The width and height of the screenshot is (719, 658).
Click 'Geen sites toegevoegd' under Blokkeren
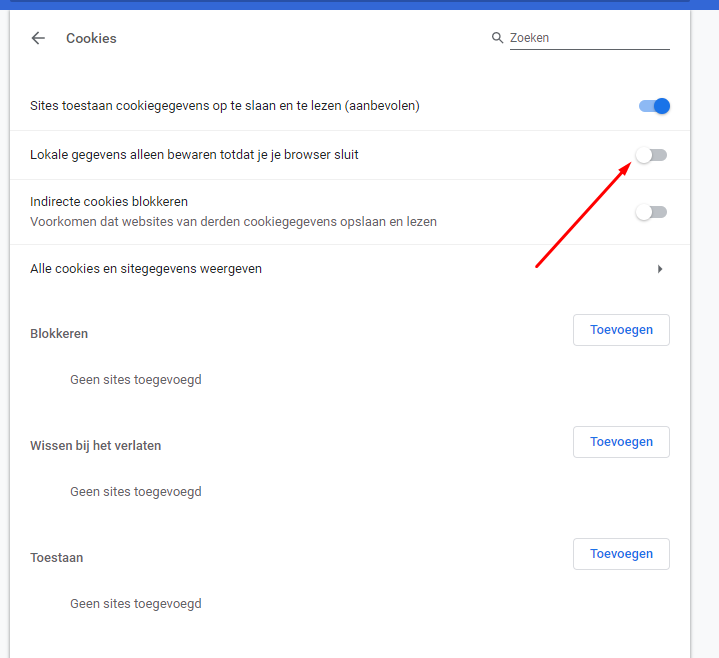pos(135,380)
